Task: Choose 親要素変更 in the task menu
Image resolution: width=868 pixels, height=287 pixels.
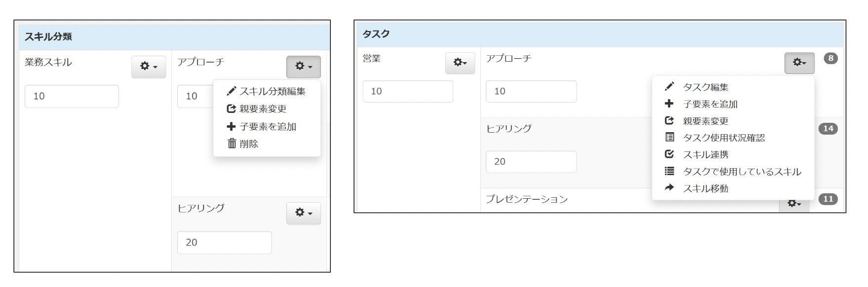Action: click(705, 121)
